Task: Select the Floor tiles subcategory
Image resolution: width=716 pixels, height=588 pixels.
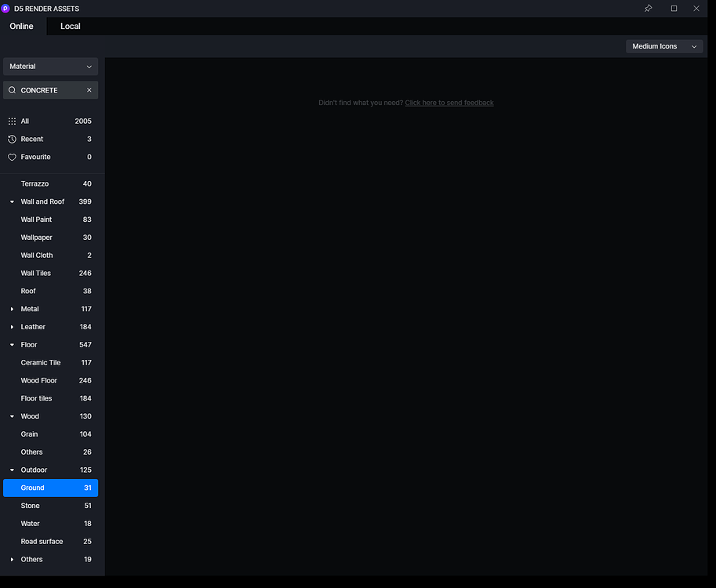Action: point(50,398)
